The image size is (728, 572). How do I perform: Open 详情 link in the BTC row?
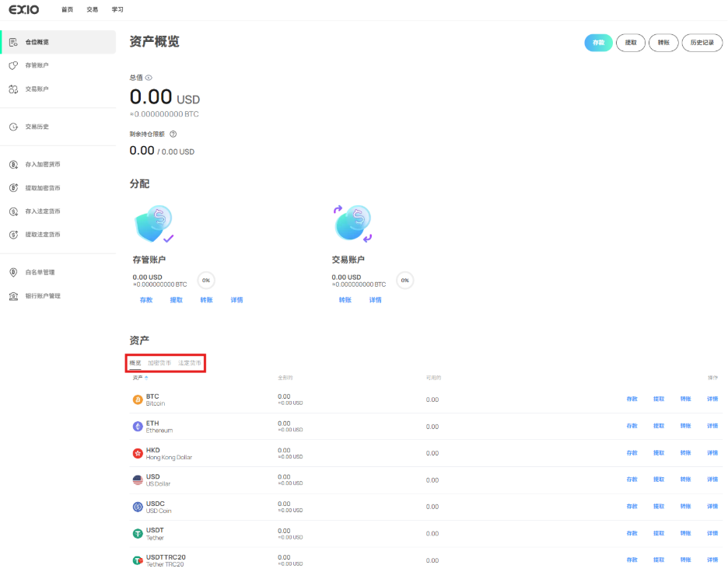(712, 399)
